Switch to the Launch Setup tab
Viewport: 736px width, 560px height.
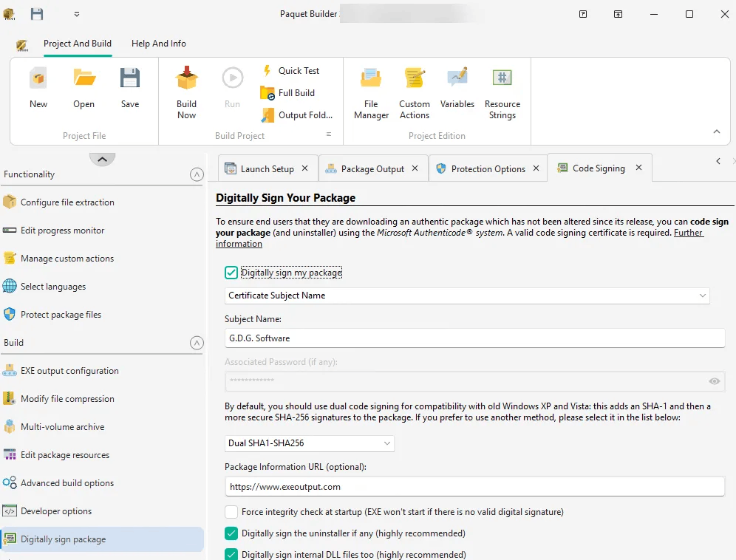(267, 169)
